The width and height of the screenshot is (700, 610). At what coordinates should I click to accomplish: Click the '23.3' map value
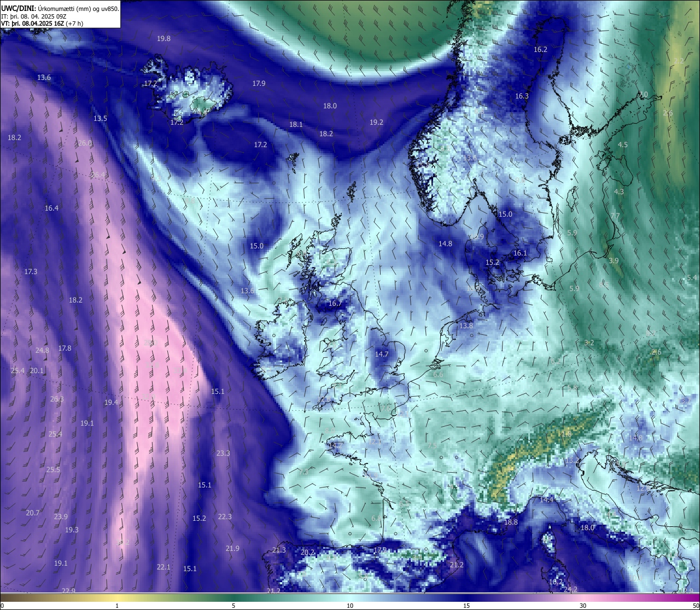(223, 453)
